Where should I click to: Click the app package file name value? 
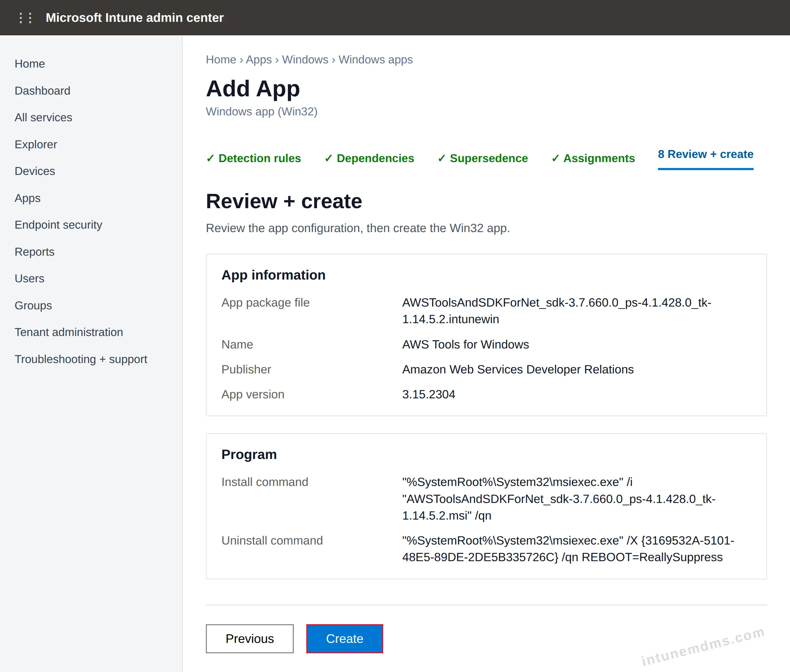(x=557, y=311)
